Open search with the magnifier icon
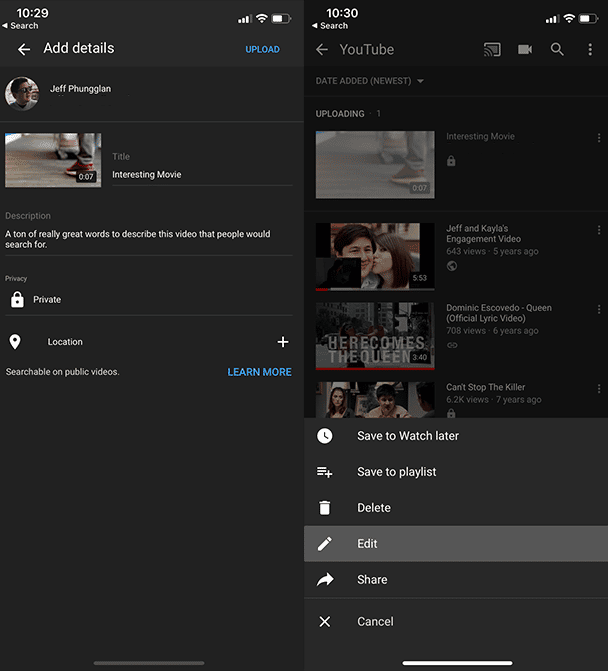This screenshot has height=671, width=608. click(x=557, y=49)
